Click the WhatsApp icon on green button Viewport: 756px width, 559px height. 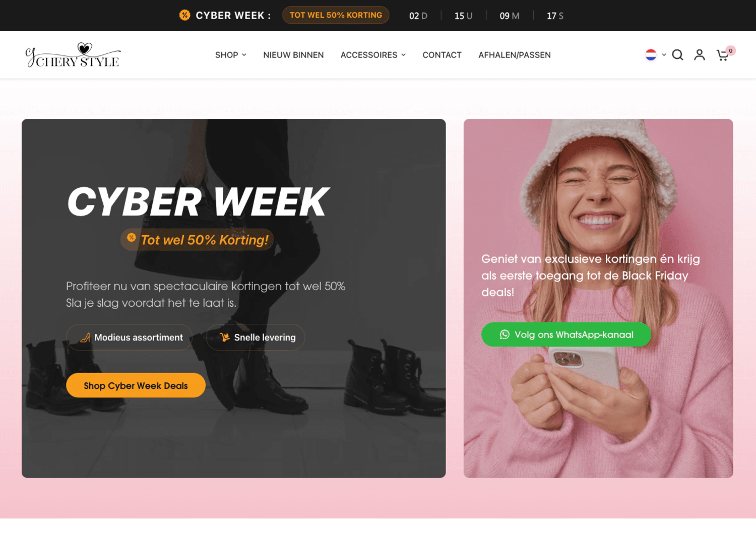tap(505, 334)
